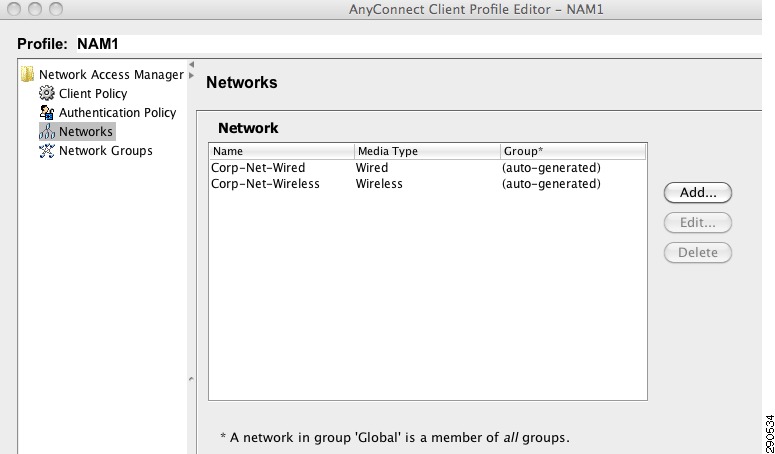This screenshot has width=775, height=454.
Task: Sort by the Media Type column header
Action: point(428,151)
